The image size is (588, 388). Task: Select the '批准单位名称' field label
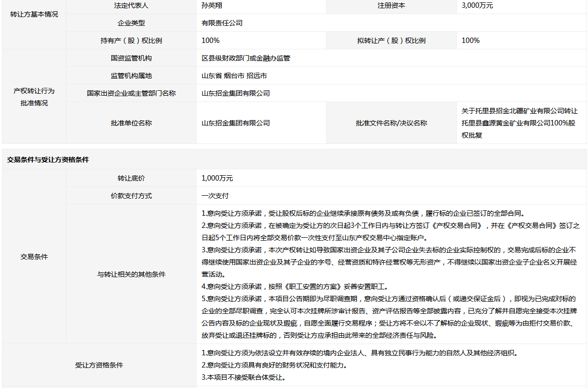(131, 123)
